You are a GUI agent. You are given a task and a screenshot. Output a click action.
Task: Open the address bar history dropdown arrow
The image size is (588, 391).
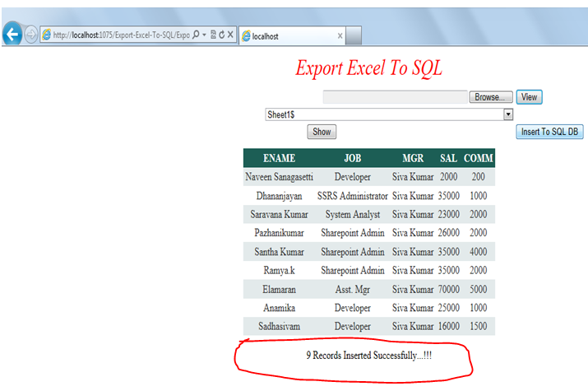205,35
